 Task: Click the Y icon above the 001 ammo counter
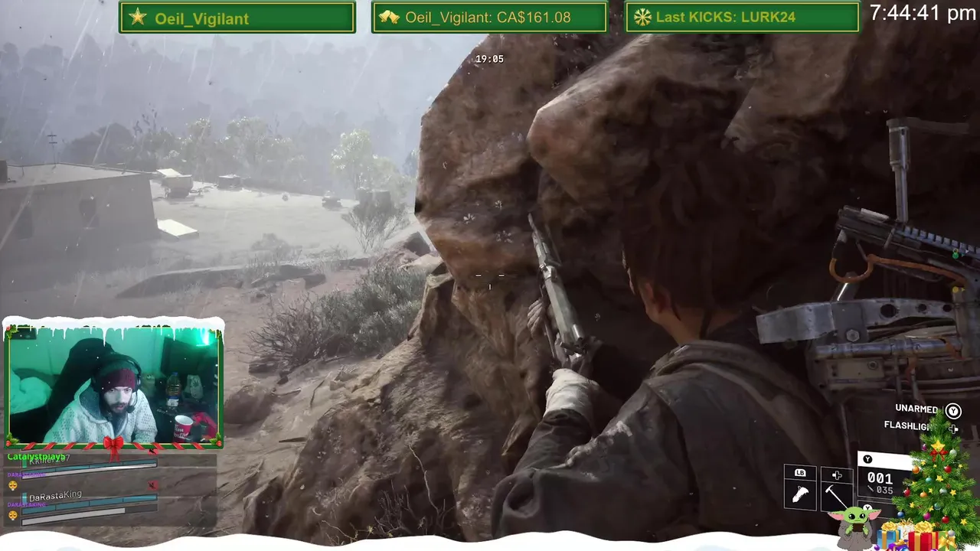(x=867, y=459)
